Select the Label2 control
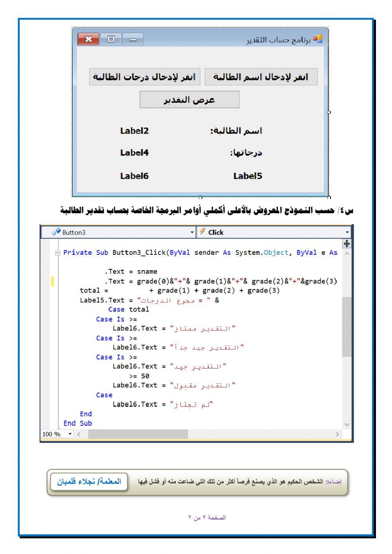Screen dimensions: 392x554 134,131
